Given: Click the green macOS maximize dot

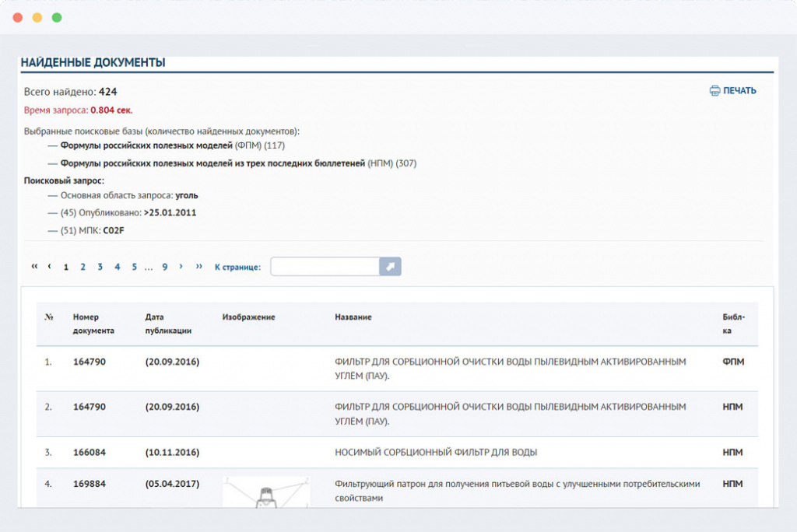Looking at the screenshot, I should 57,17.
